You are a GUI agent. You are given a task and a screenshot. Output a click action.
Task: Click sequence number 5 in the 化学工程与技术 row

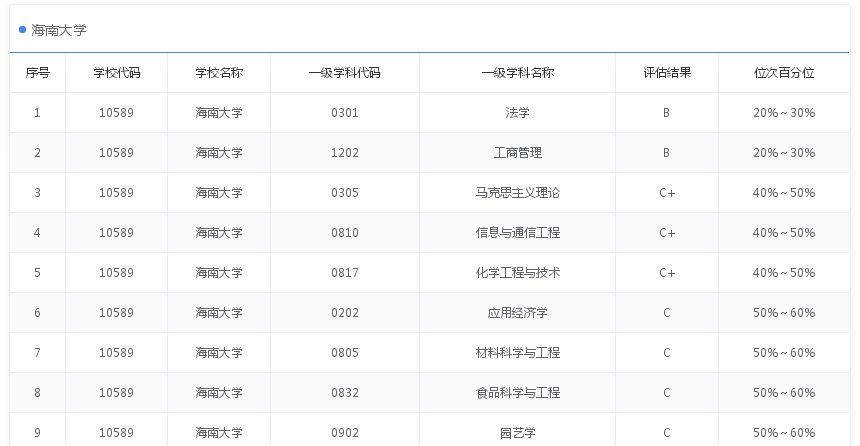37,273
